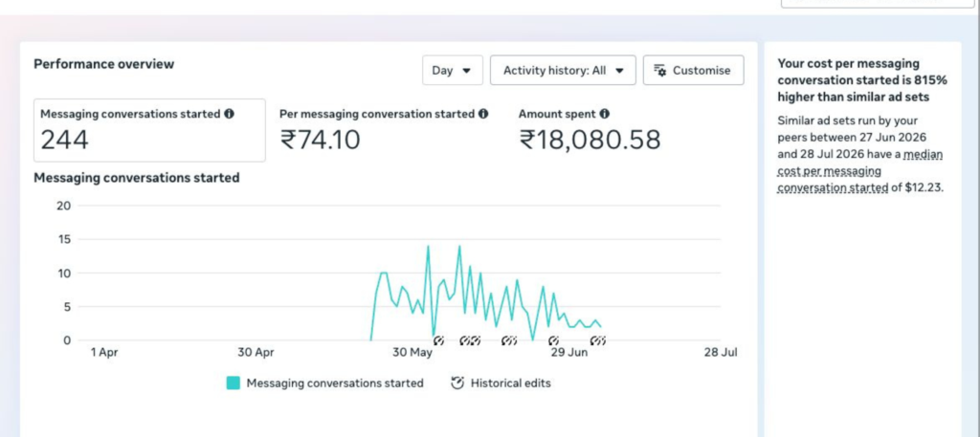Click info icon beside Messaging conversations started

[x=230, y=114]
